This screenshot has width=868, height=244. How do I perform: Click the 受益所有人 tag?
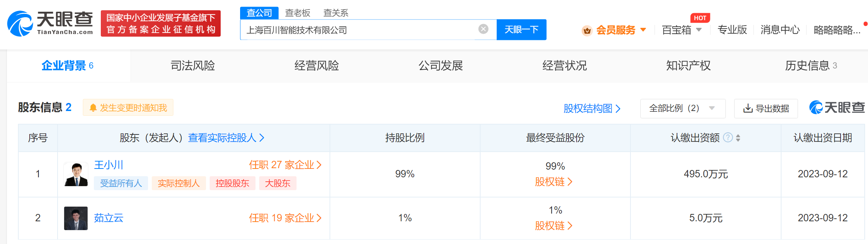pos(121,183)
